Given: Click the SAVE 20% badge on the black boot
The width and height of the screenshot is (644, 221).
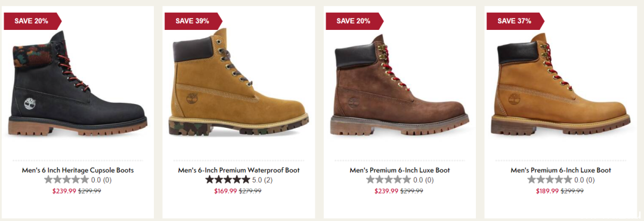Looking at the screenshot, I should click(32, 21).
